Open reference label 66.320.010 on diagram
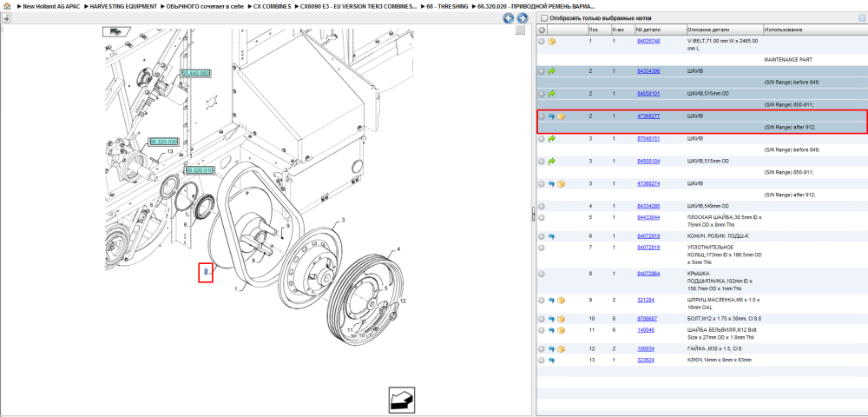This screenshot has height=417, width=868. (200, 170)
